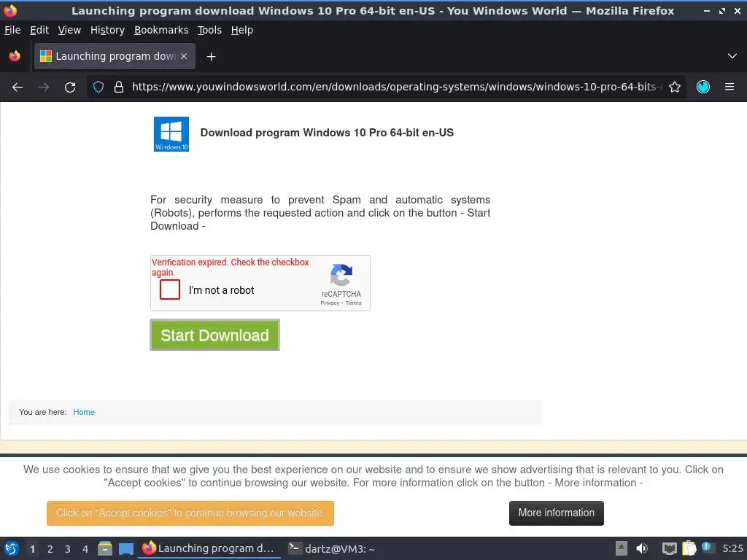The image size is (747, 560).
Task: Click the reCAPTCHA logo
Action: coord(341,275)
